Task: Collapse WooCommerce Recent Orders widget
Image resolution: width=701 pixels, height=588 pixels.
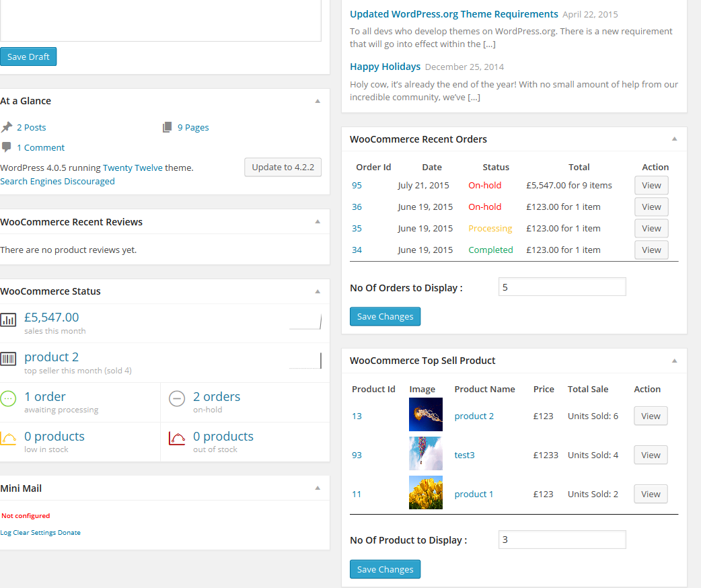Action: (x=674, y=139)
